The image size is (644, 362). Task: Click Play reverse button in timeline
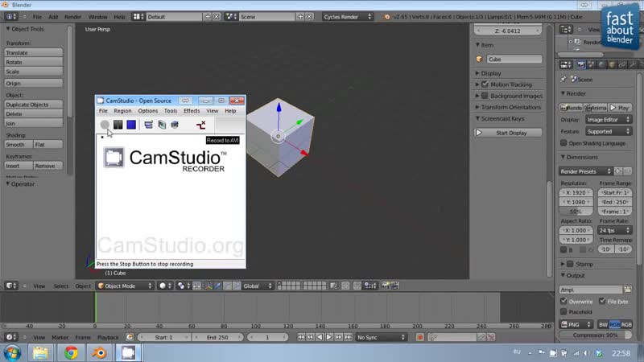320,337
